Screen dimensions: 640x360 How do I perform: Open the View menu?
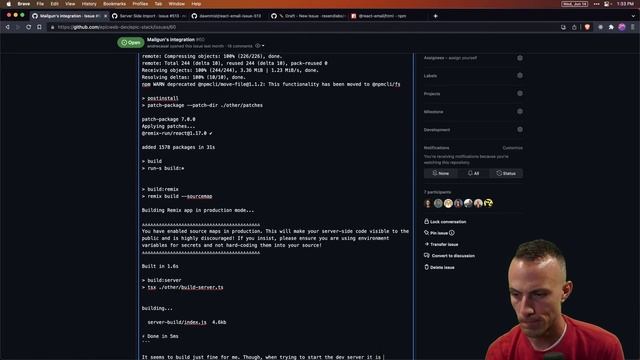(x=70, y=4)
